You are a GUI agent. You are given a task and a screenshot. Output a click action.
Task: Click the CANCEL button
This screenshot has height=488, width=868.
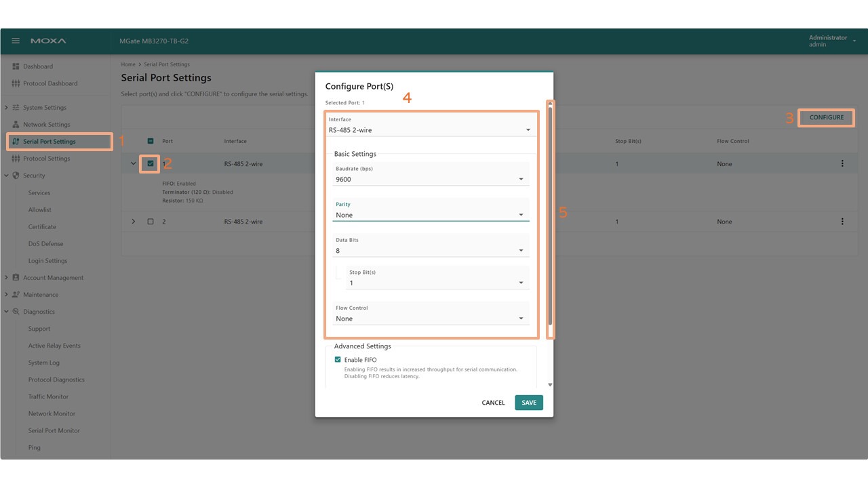pos(493,403)
